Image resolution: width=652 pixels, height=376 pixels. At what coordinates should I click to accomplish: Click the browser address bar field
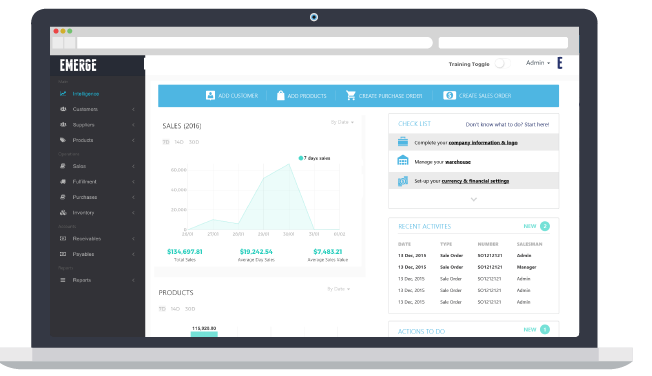[x=254, y=42]
